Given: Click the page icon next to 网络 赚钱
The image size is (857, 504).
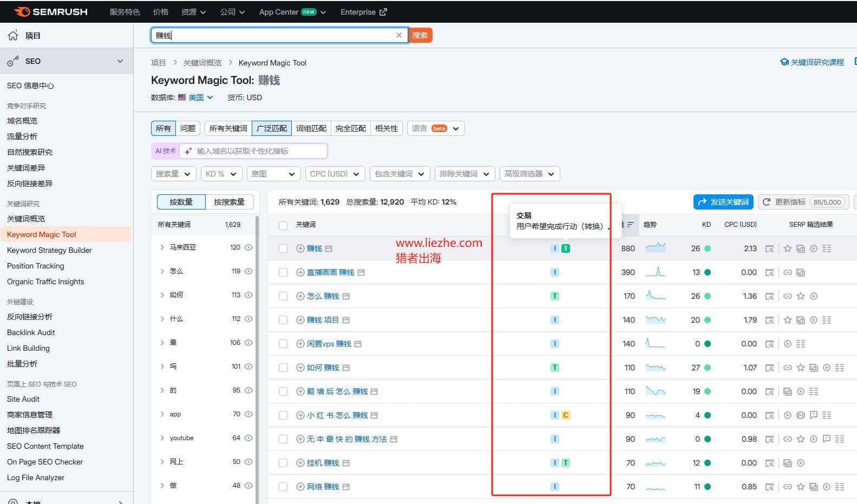Looking at the screenshot, I should click(346, 487).
